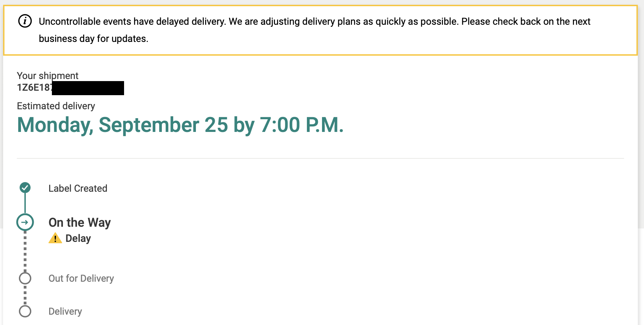
Task: Click the solid green line connecting completed steps
Action: click(x=25, y=203)
